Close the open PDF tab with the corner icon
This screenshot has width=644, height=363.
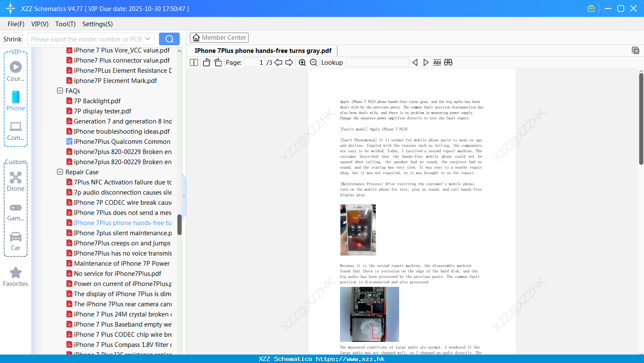coord(635,50)
